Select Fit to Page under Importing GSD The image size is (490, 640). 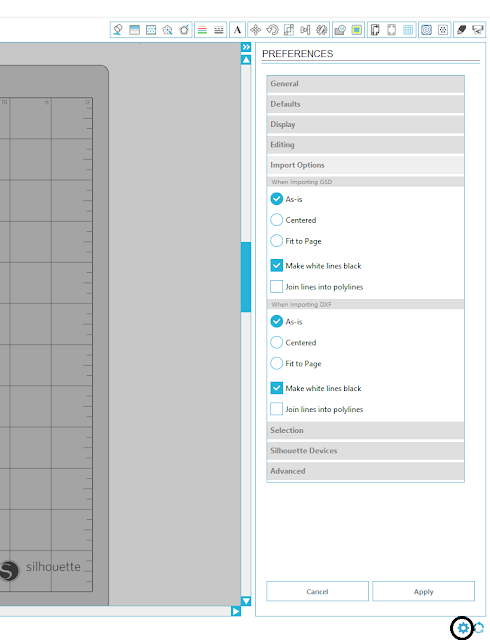coord(276,240)
